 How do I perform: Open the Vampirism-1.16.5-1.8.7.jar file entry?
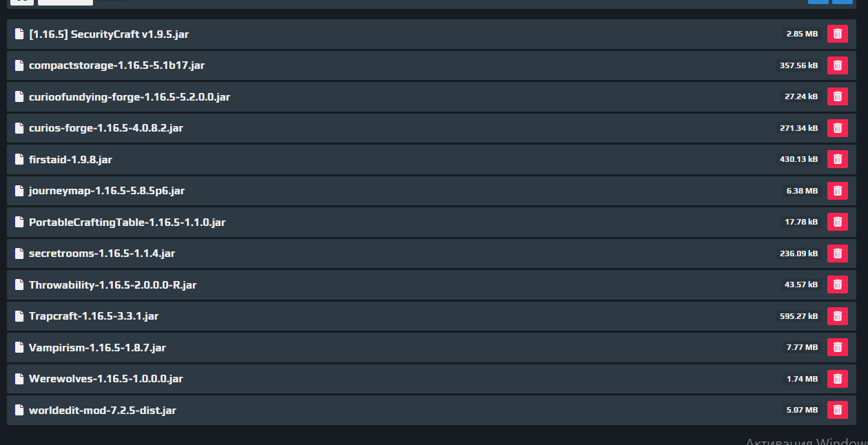[97, 347]
